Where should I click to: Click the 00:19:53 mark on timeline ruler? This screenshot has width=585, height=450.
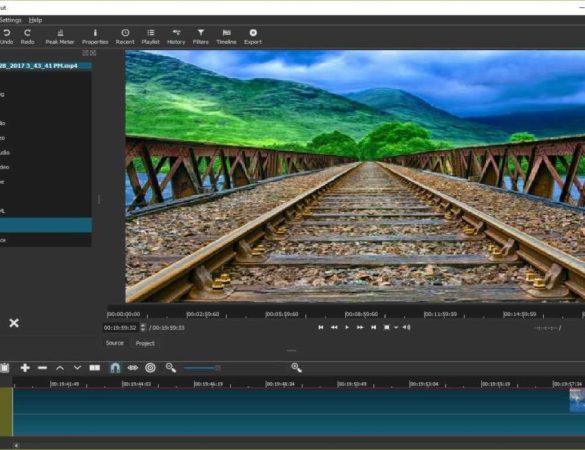pos(424,384)
